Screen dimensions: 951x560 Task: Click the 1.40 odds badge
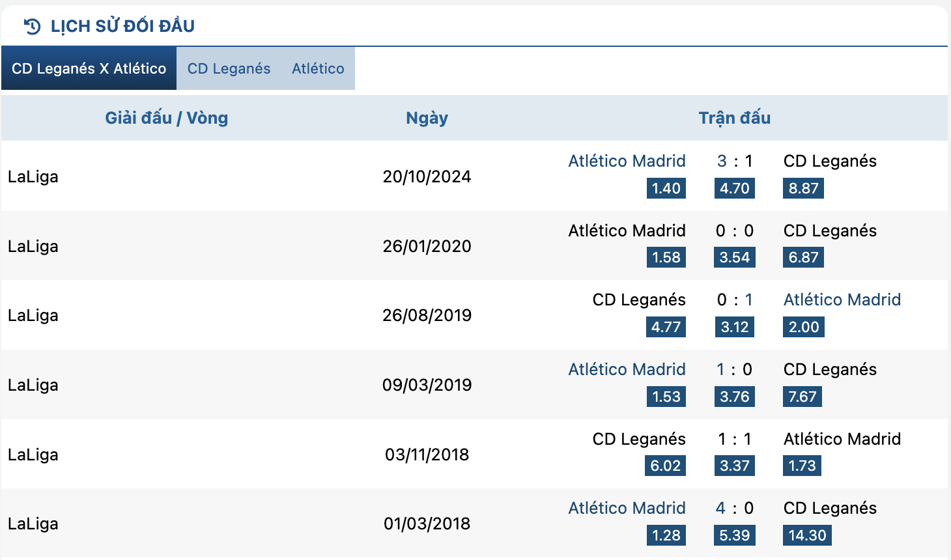coord(666,188)
